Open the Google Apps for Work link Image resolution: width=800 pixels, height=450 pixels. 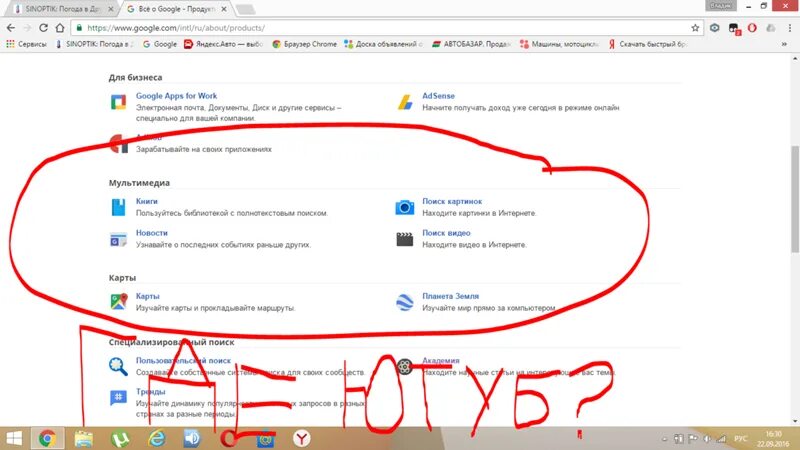click(176, 96)
